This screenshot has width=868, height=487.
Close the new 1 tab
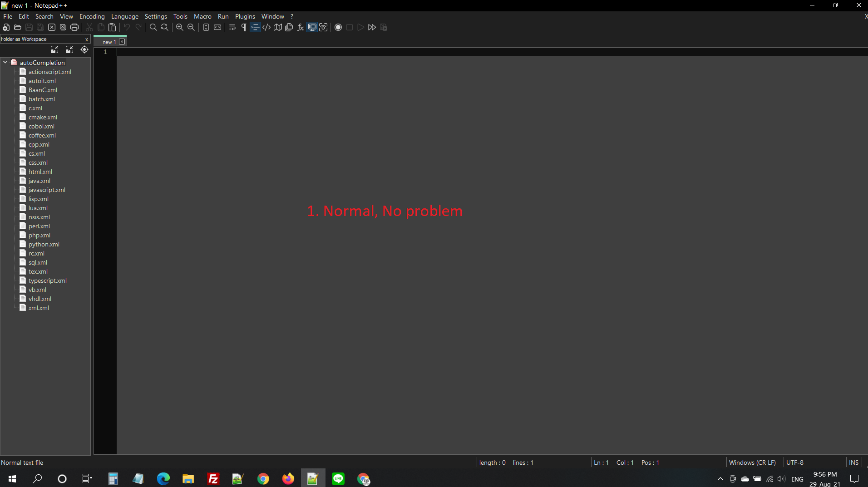click(122, 42)
